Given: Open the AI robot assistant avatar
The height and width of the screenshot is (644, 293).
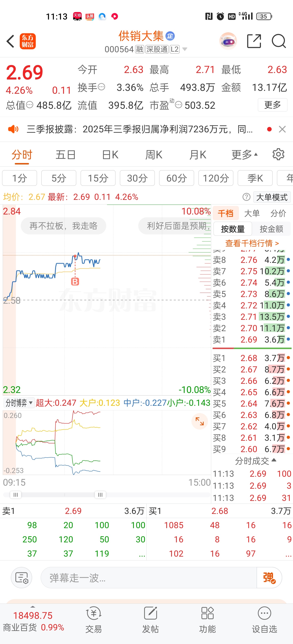Looking at the screenshot, I should click(228, 41).
